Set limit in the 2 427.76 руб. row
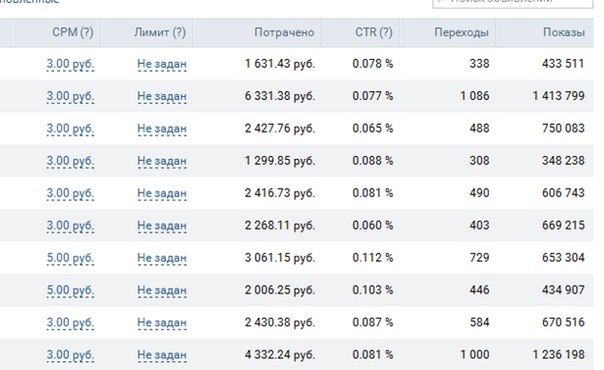The image size is (604, 370). [162, 129]
